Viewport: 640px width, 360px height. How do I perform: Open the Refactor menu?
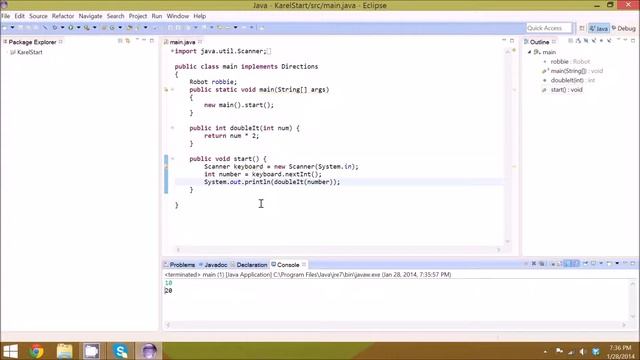[63, 16]
